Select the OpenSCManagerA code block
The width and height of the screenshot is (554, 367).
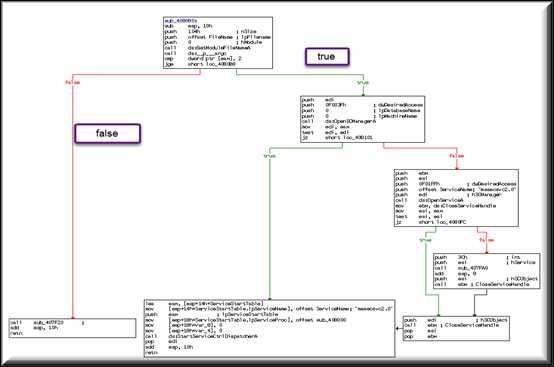click(363, 119)
